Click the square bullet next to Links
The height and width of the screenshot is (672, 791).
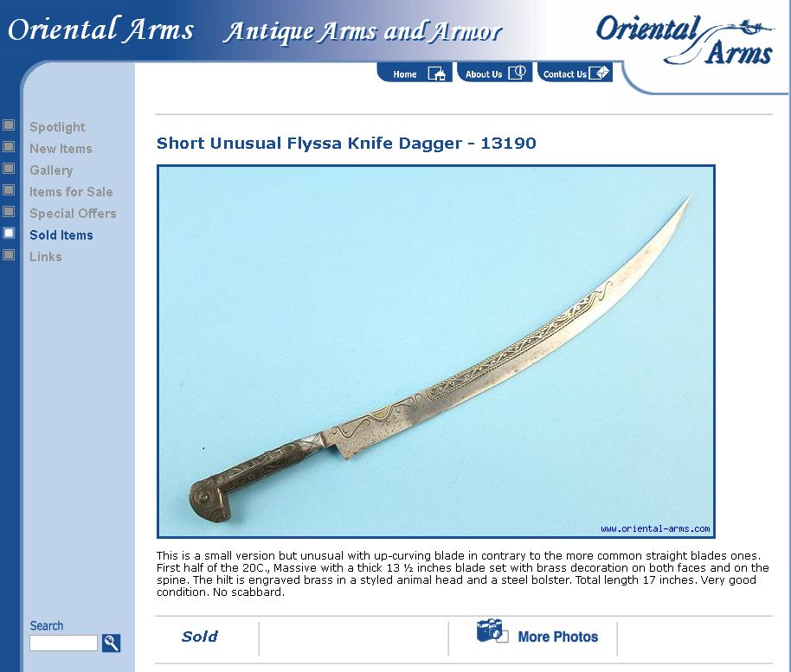pyautogui.click(x=9, y=254)
